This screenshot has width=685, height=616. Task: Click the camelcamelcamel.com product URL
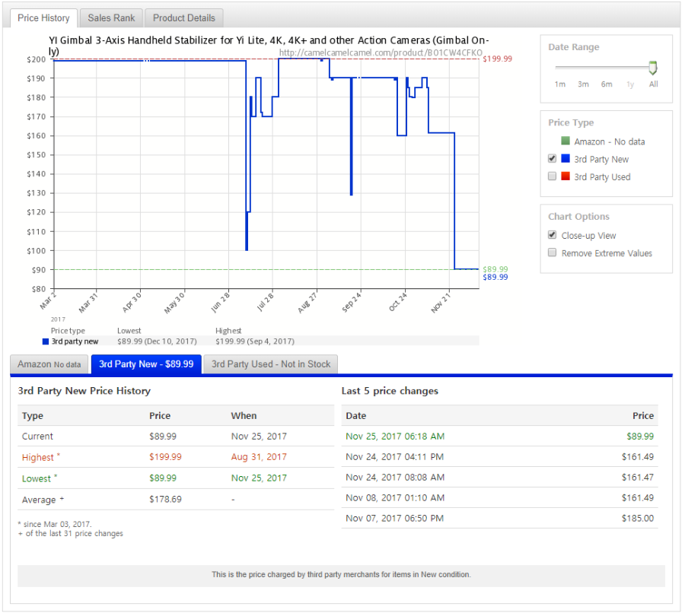[381, 53]
